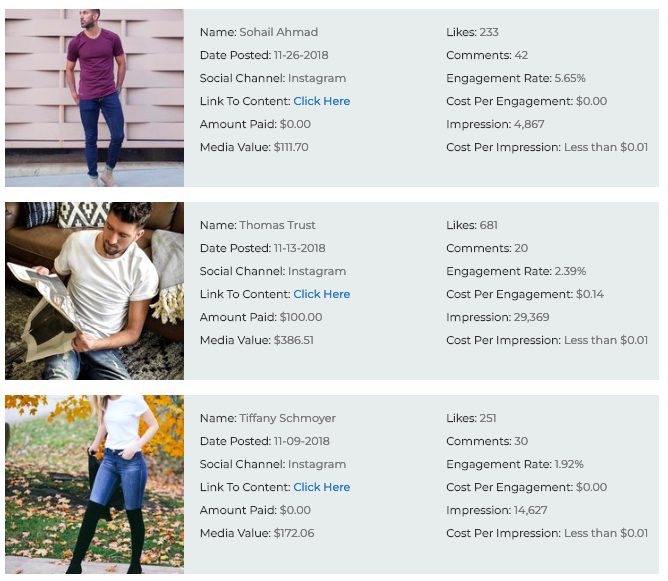Click Sohail Ahmad's purple shirt photo
Image resolution: width=668 pixels, height=581 pixels.
pyautogui.click(x=95, y=98)
